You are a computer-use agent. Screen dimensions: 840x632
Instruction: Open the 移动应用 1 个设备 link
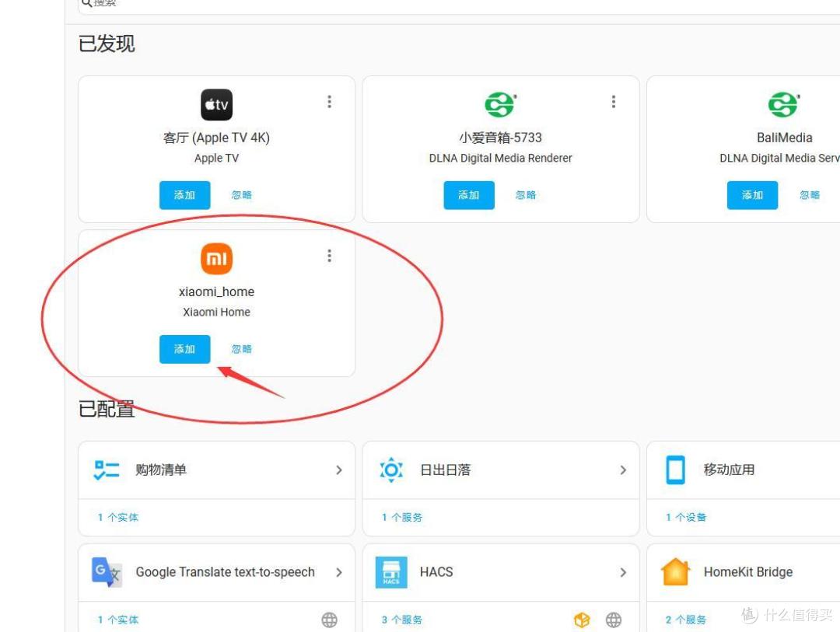(x=686, y=518)
